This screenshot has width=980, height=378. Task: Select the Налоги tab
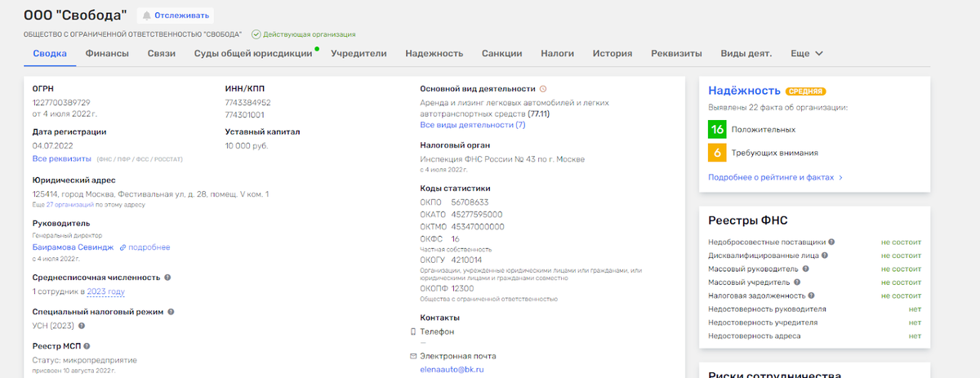tap(557, 54)
